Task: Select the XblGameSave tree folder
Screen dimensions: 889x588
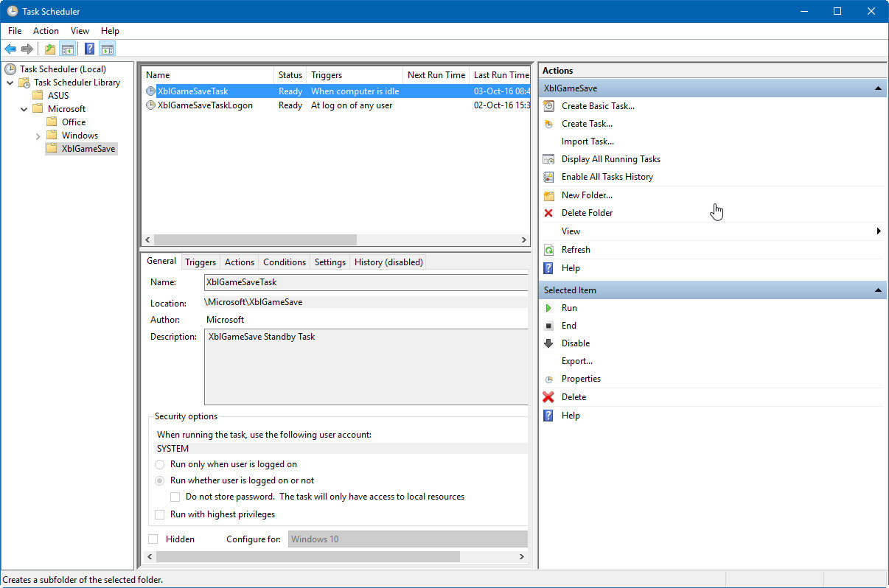Action: 81,149
